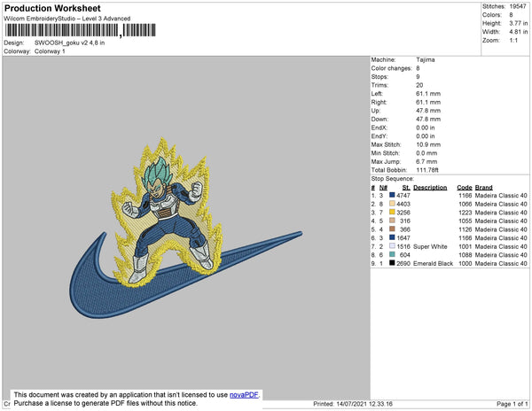Select stitch count '2690' in row 9

coord(403,264)
